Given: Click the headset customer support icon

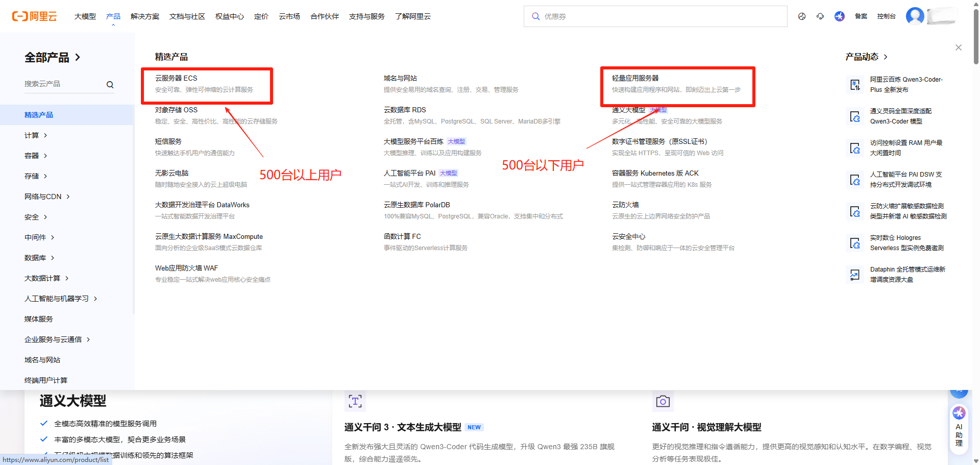Looking at the screenshot, I should tap(820, 16).
